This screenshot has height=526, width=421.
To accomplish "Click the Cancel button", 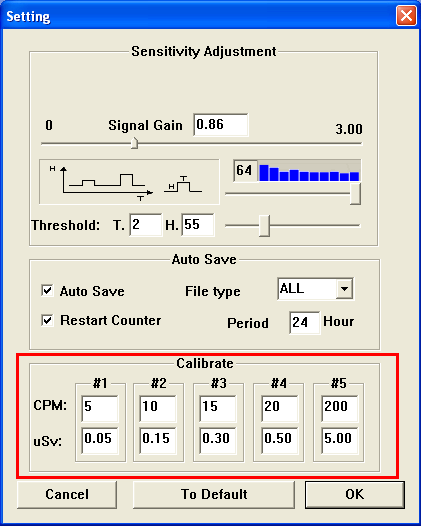I will tap(67, 494).
